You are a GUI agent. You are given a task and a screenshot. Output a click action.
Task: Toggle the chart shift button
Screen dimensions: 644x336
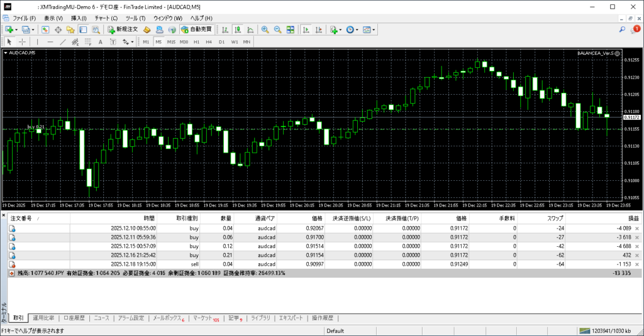318,30
